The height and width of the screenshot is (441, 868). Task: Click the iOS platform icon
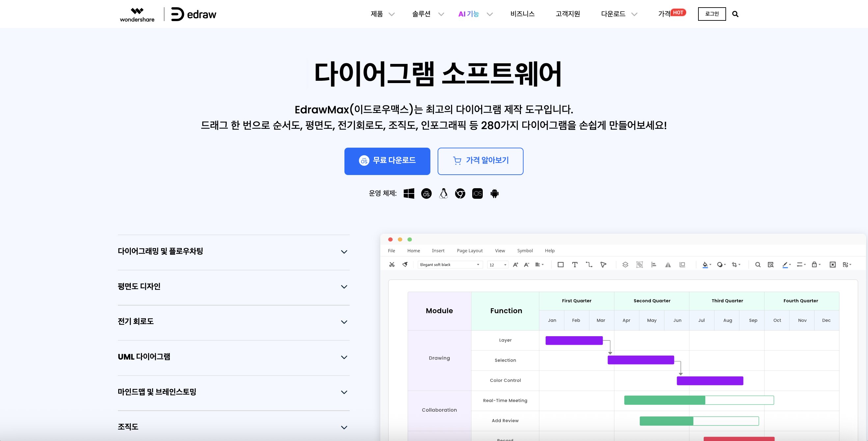pyautogui.click(x=477, y=193)
